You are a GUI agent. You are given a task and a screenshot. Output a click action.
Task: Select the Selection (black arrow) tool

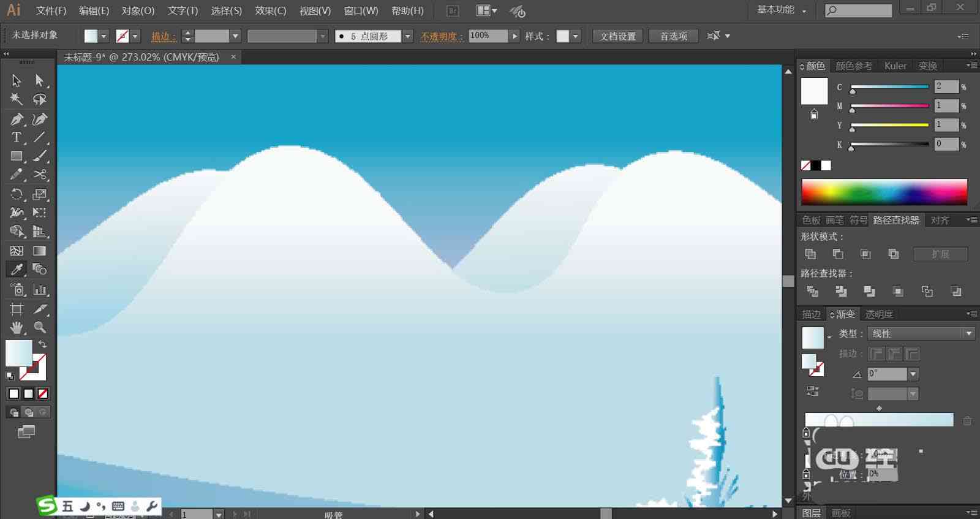(x=17, y=80)
